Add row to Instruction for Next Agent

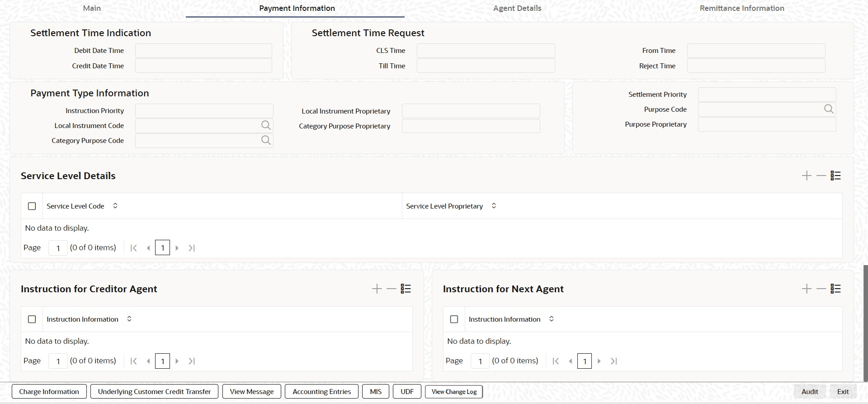click(807, 289)
